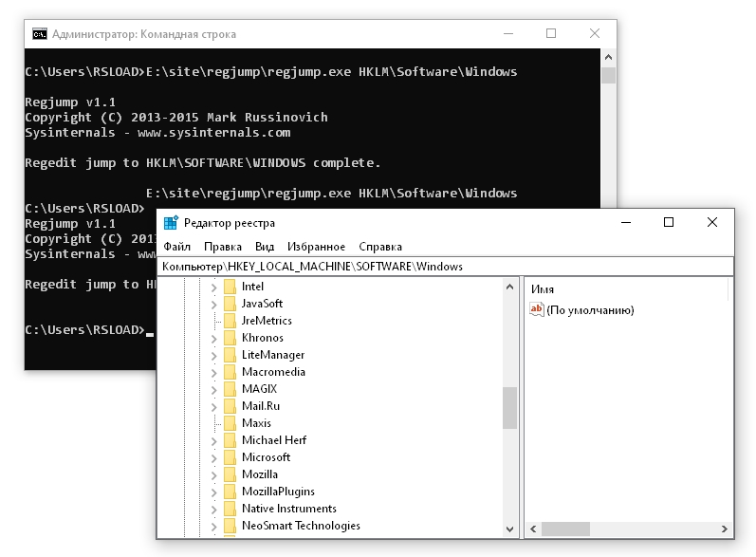Viewport: 756px width, 557px height.
Task: Click the tree pane vertical scrollbar thumb
Action: pyautogui.click(x=509, y=407)
